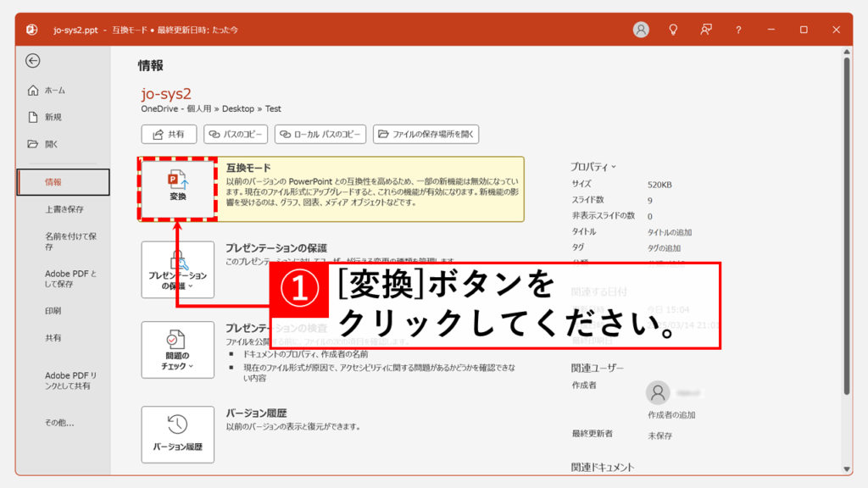The height and width of the screenshot is (488, 868).
Task: Choose 名前を付けて保存 from sidebar
Action: 70,241
